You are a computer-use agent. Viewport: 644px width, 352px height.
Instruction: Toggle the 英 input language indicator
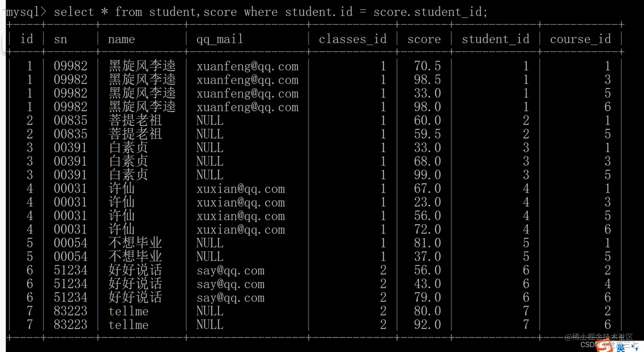click(620, 348)
